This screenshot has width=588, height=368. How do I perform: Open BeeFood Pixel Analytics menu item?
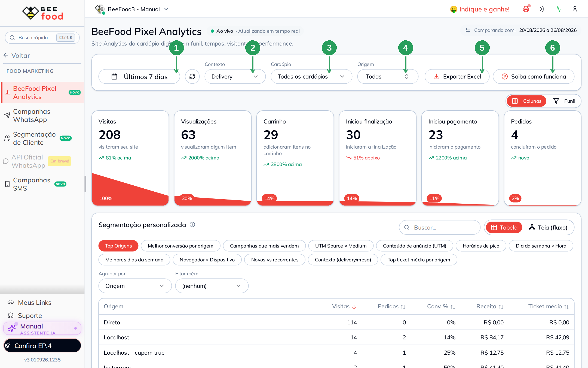pos(42,92)
